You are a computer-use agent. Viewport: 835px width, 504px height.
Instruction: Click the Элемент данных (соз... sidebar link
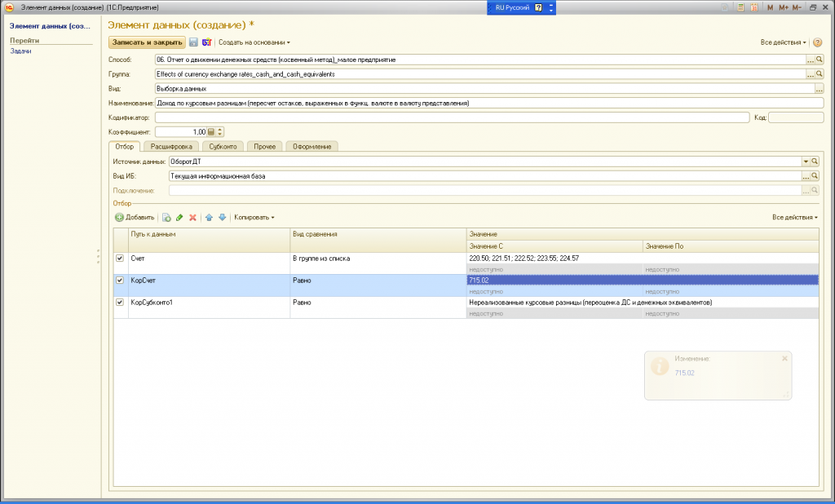[50, 26]
